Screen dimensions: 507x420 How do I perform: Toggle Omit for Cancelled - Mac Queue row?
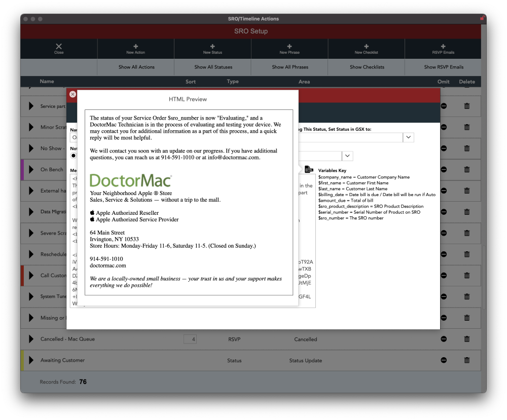(x=444, y=339)
